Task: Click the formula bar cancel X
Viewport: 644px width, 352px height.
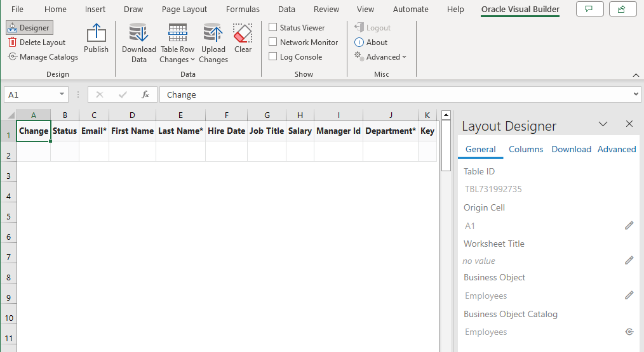Action: 99,95
